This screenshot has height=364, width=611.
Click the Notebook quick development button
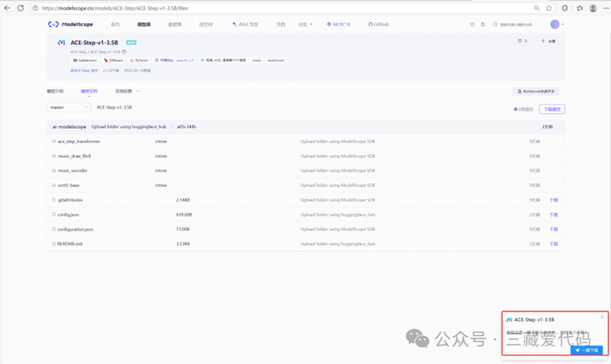tap(535, 91)
